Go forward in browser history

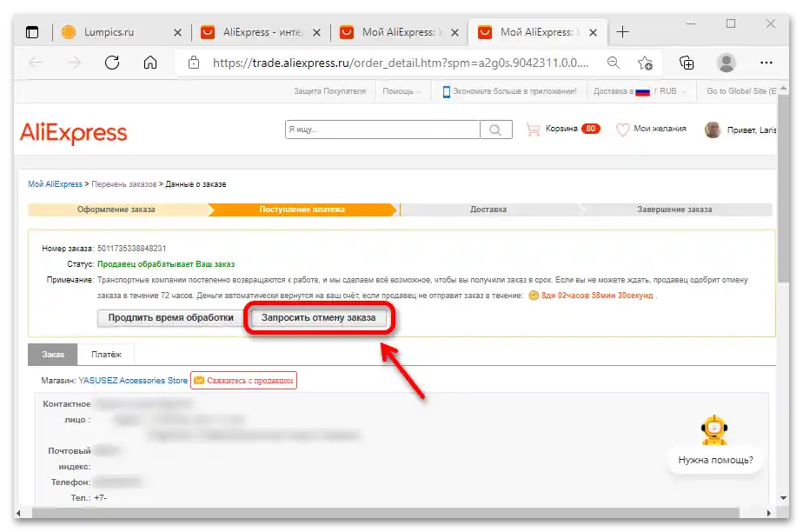pos(74,63)
